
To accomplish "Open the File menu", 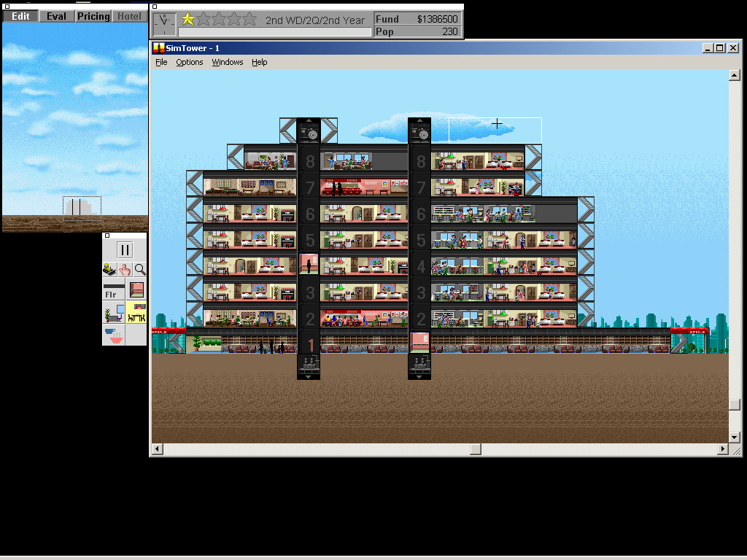I will point(161,62).
